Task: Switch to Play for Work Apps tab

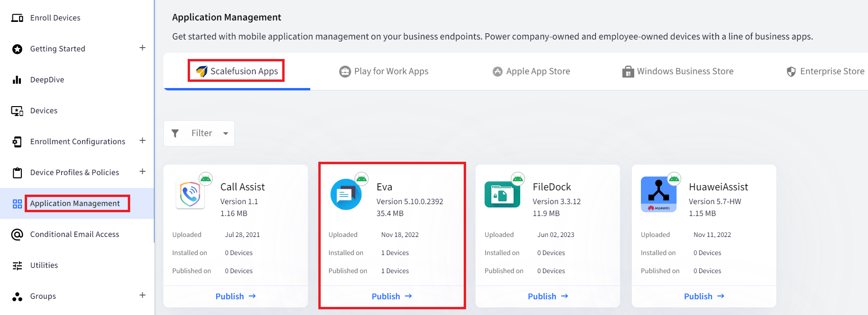Action: (x=384, y=71)
